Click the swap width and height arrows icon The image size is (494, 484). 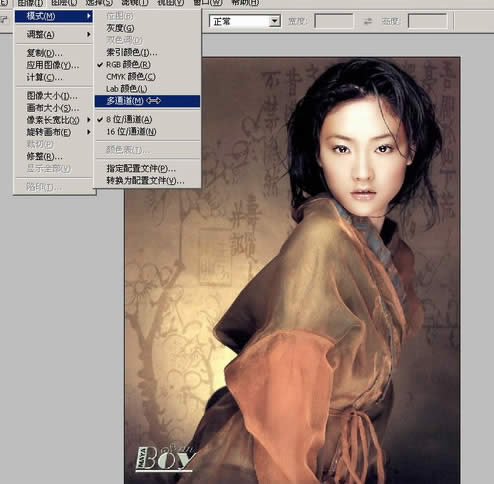[367, 21]
